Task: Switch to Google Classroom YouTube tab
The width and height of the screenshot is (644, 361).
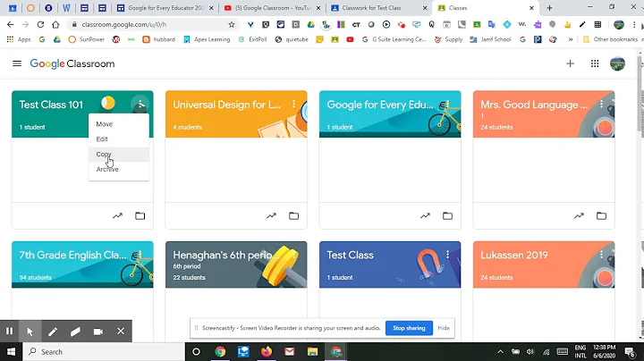Action: coord(273,8)
